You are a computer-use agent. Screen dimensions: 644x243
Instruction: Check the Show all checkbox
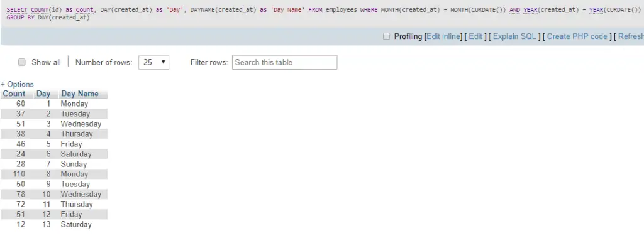point(22,62)
